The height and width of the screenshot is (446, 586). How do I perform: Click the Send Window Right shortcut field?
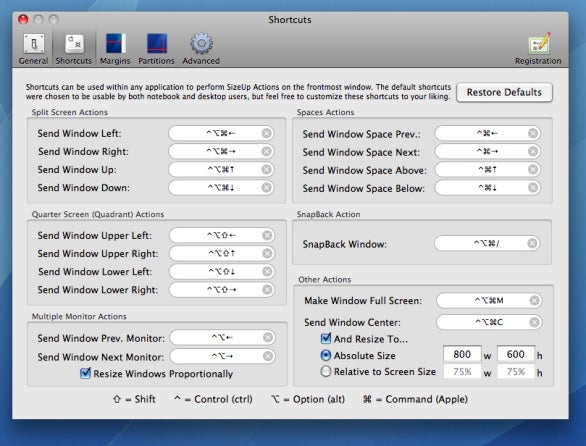click(x=221, y=151)
